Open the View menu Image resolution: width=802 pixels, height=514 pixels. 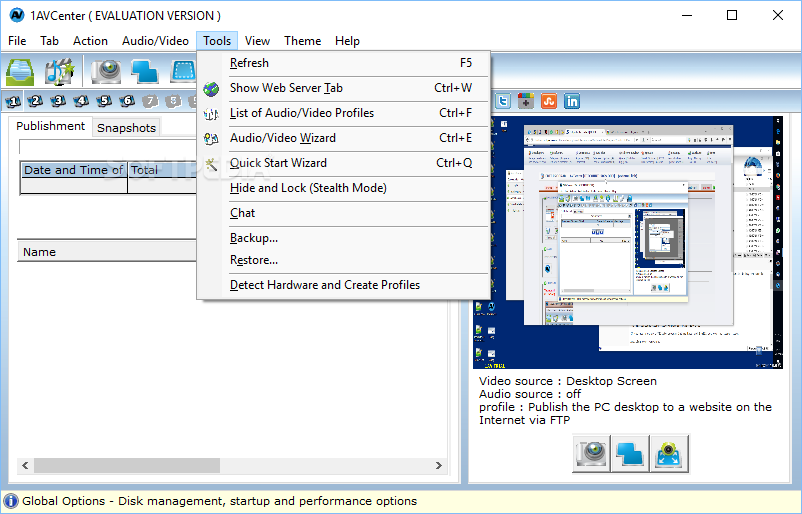click(257, 41)
